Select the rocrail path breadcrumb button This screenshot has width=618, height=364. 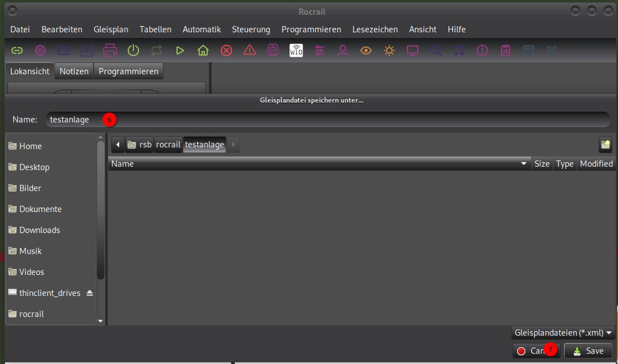click(x=168, y=145)
